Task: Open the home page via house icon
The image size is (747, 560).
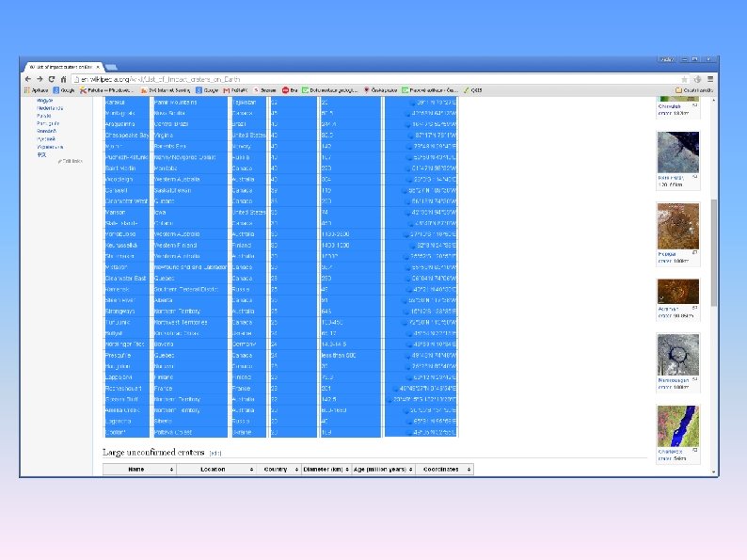Action: [x=63, y=79]
